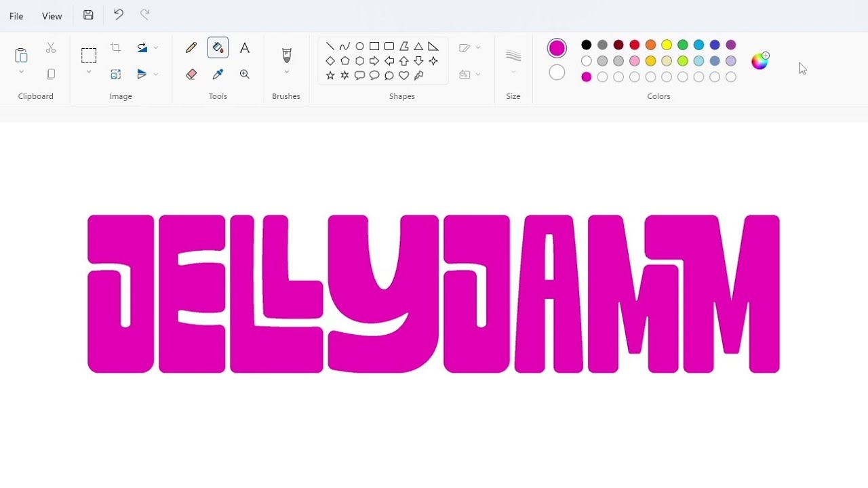Select the Down arrow shape

pos(418,61)
